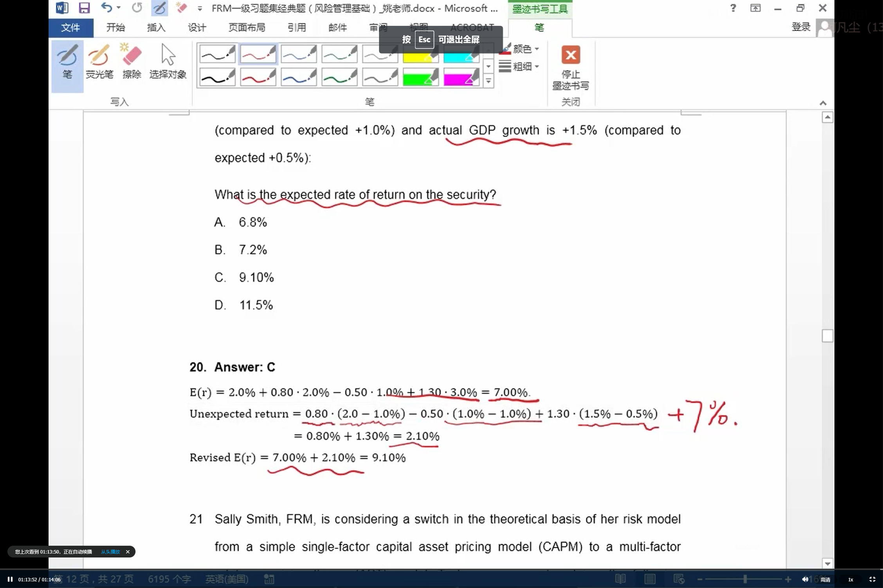Open the 文件 file tab
The width and height of the screenshot is (883, 588).
pos(71,28)
